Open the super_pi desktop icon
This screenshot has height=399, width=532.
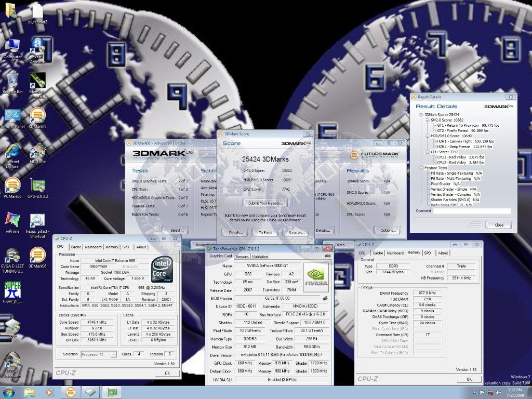(x=12, y=292)
